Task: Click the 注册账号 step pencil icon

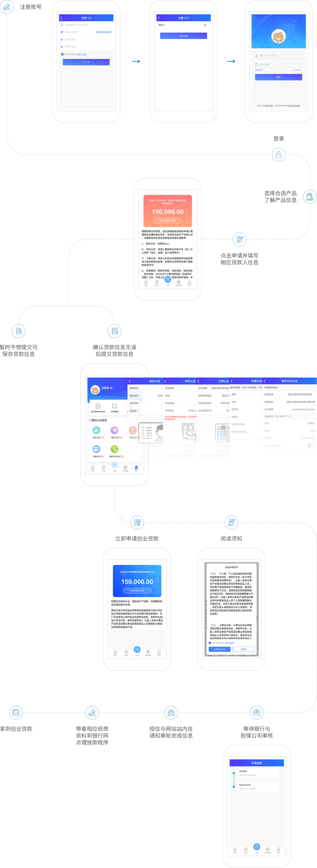Action: 7,6
